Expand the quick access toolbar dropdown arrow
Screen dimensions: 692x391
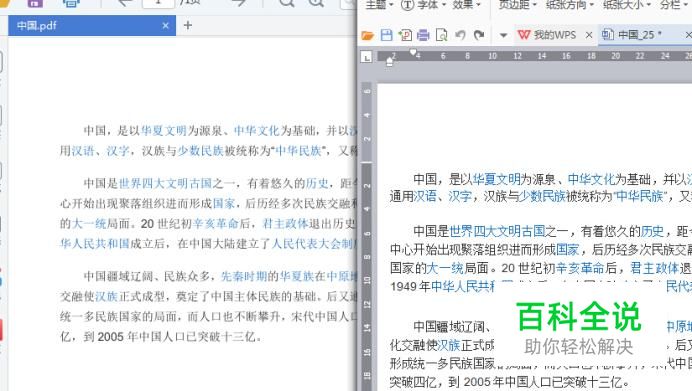point(503,35)
